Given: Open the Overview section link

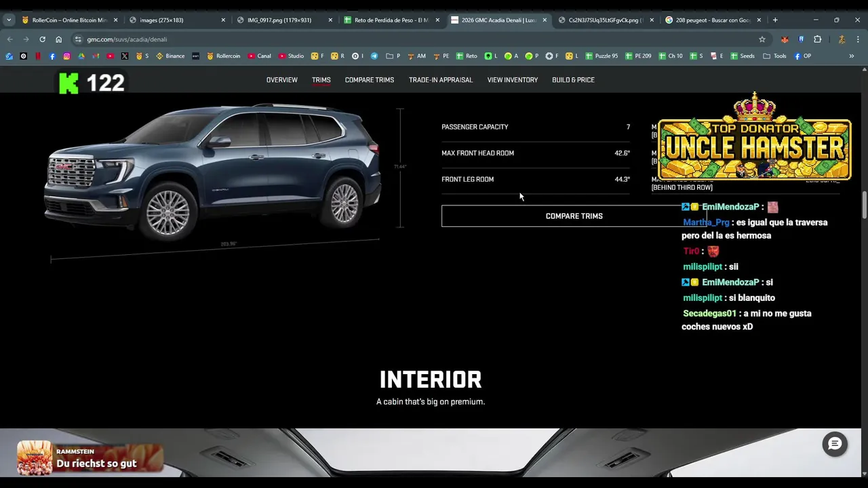Looking at the screenshot, I should [x=281, y=80].
